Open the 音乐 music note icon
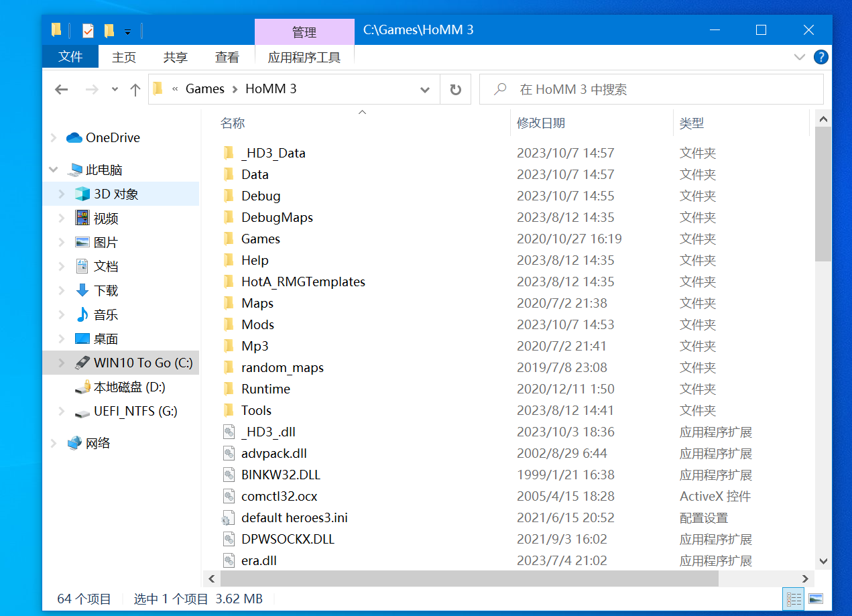852x616 pixels. 82,315
